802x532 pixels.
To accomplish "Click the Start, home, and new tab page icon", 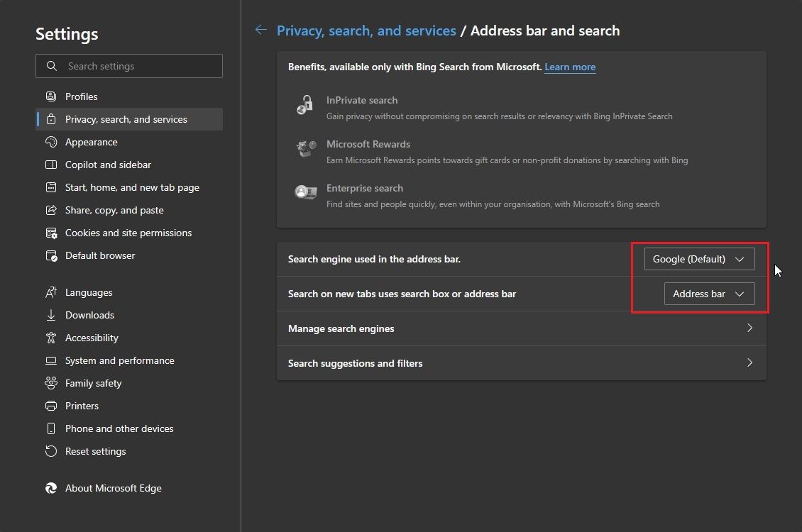I will pyautogui.click(x=51, y=187).
